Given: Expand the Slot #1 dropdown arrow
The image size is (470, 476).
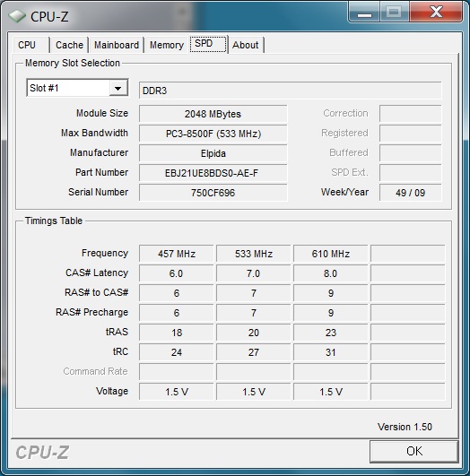Looking at the screenshot, I should 118,88.
